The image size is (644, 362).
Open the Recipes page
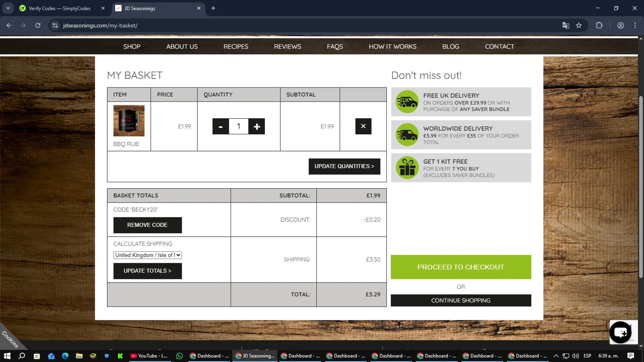(236, 46)
